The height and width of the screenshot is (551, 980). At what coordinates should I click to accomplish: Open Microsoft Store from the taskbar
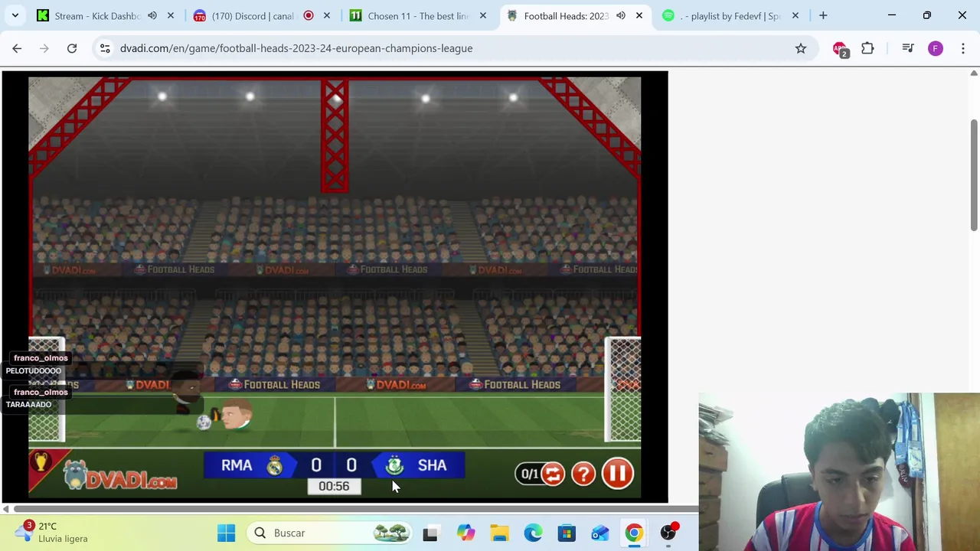(x=567, y=533)
